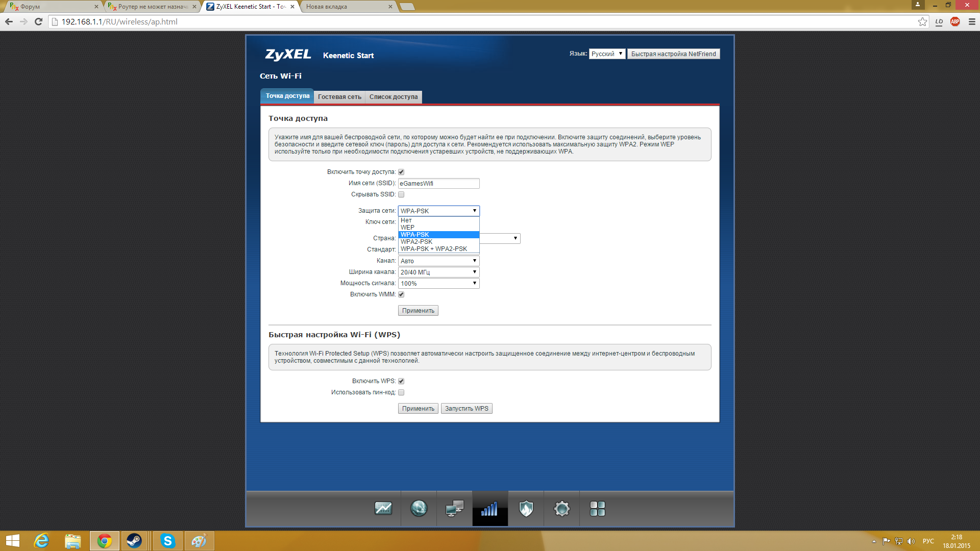Image resolution: width=980 pixels, height=551 pixels.
Task: Switch to the 'Форум' browser tab
Action: coord(51,7)
